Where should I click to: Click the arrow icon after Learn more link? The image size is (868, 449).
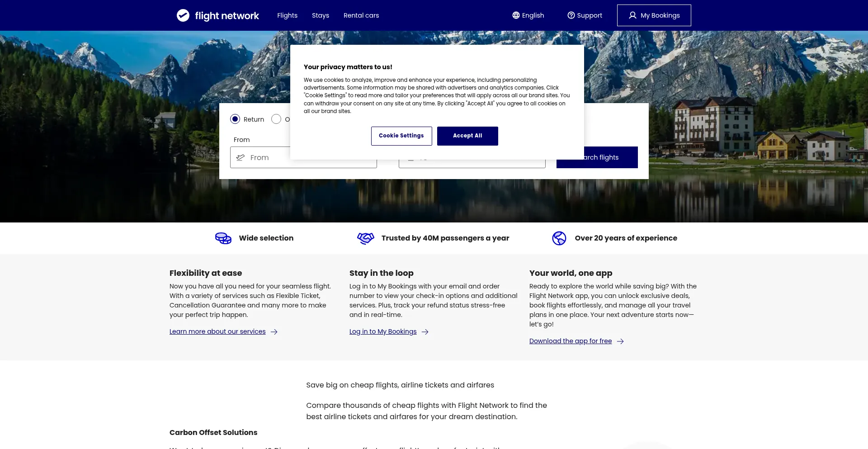(x=274, y=332)
